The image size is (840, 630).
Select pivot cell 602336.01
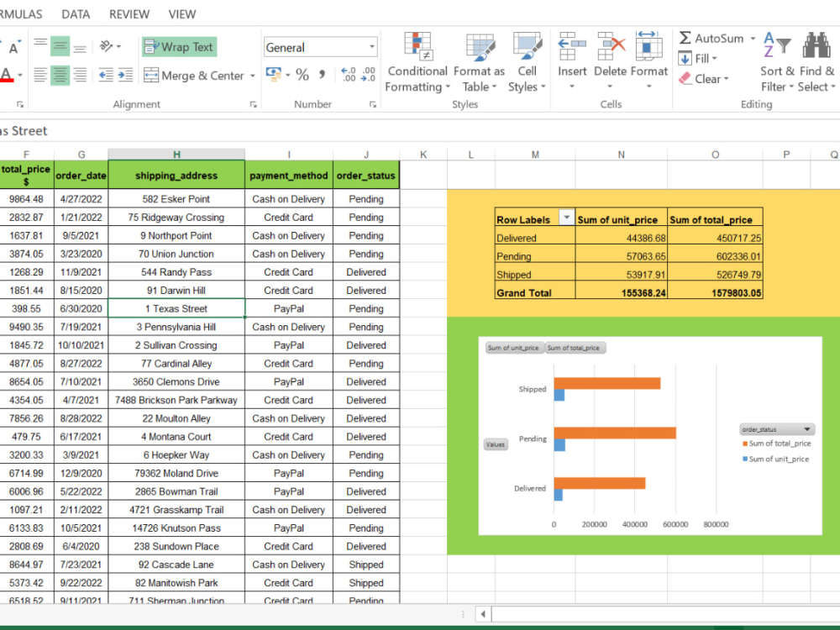[715, 256]
